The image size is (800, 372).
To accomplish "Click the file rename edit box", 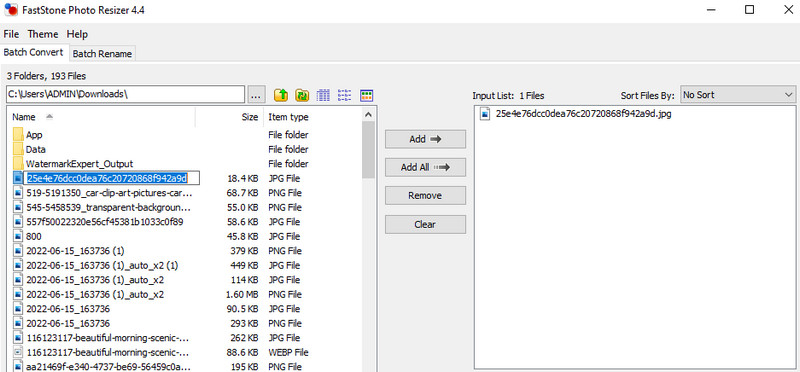I will pos(112,178).
